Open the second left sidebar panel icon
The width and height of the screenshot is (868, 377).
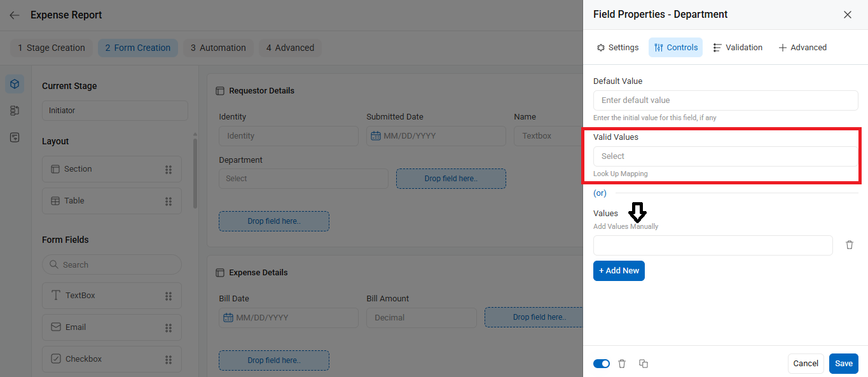(x=15, y=111)
